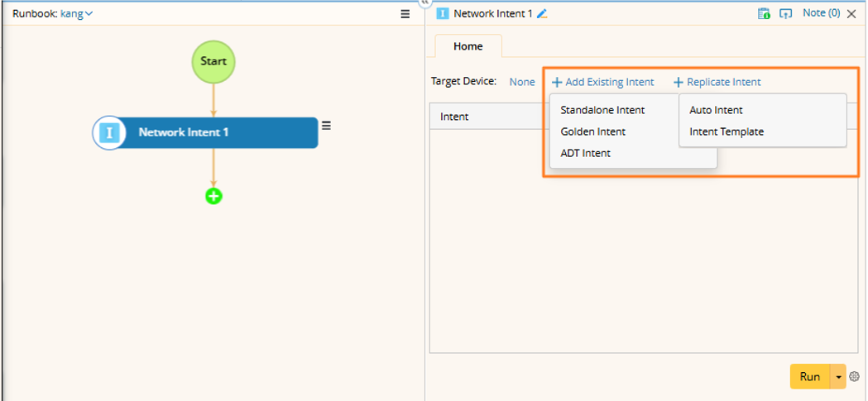Select ADT Intent menu entry
Screen dimensions: 868x401
coord(585,153)
